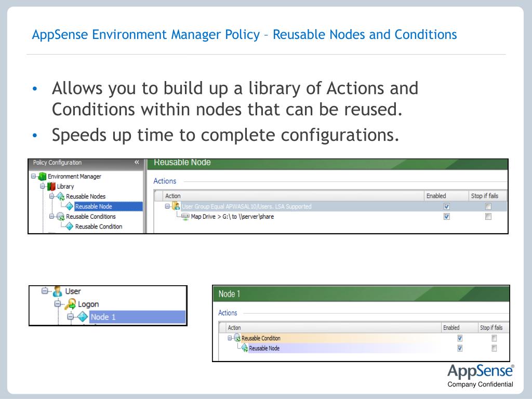Viewport: 532px width, 399px height.
Task: Click the Reusable Condition icon in Node 1 actions
Action: coord(237,338)
